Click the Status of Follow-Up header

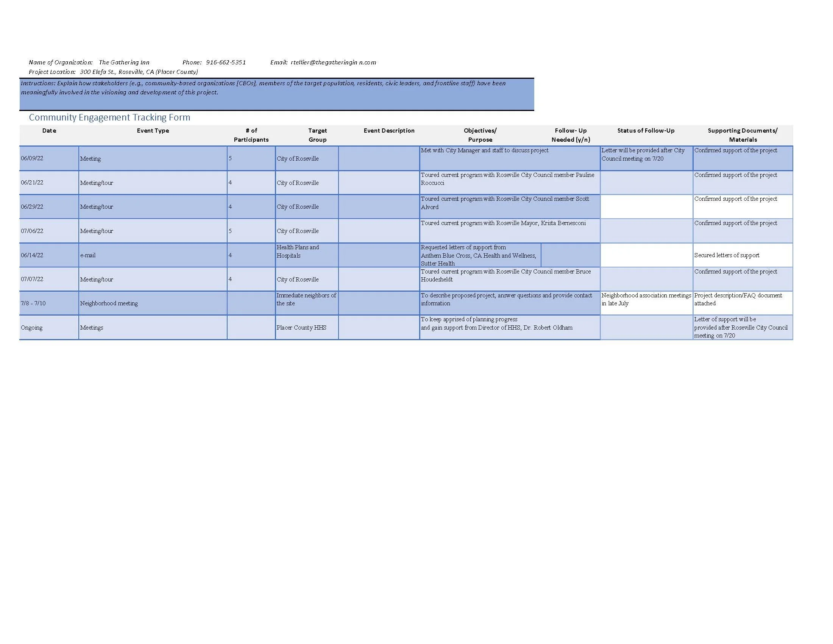[646, 130]
